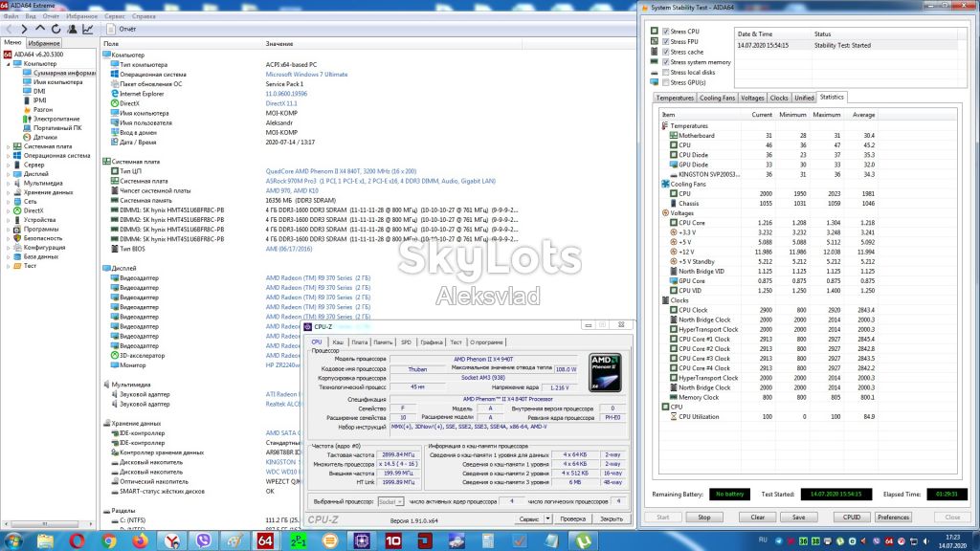This screenshot has height=551, width=980.
Task: Collapse the Компьютер tree node
Action: pos(8,64)
